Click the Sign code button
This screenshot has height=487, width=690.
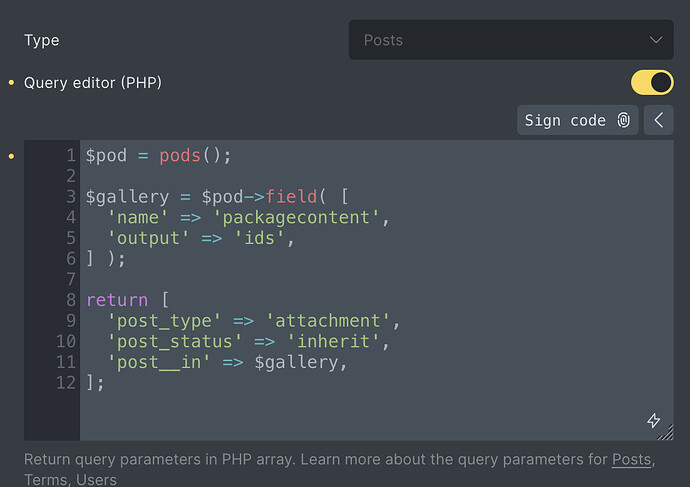[577, 120]
